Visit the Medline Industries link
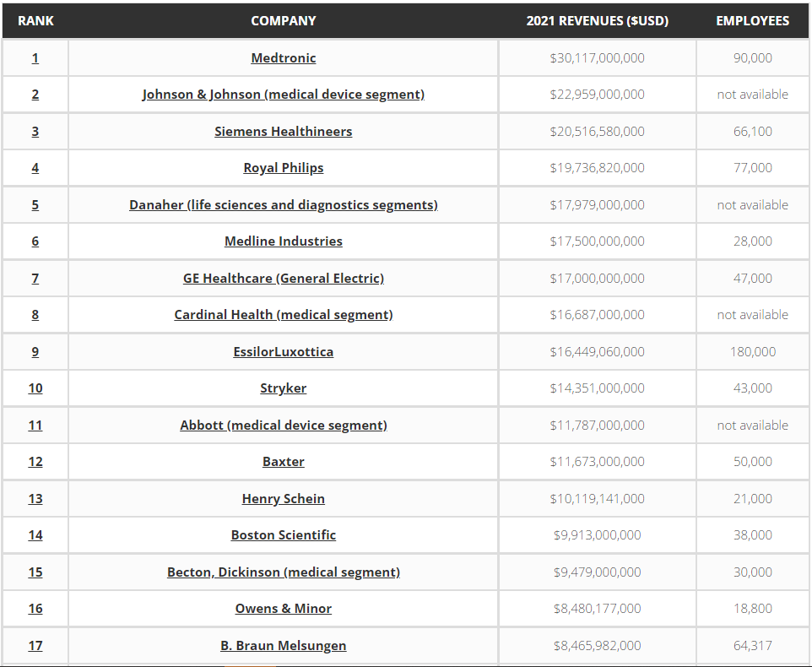 [284, 241]
